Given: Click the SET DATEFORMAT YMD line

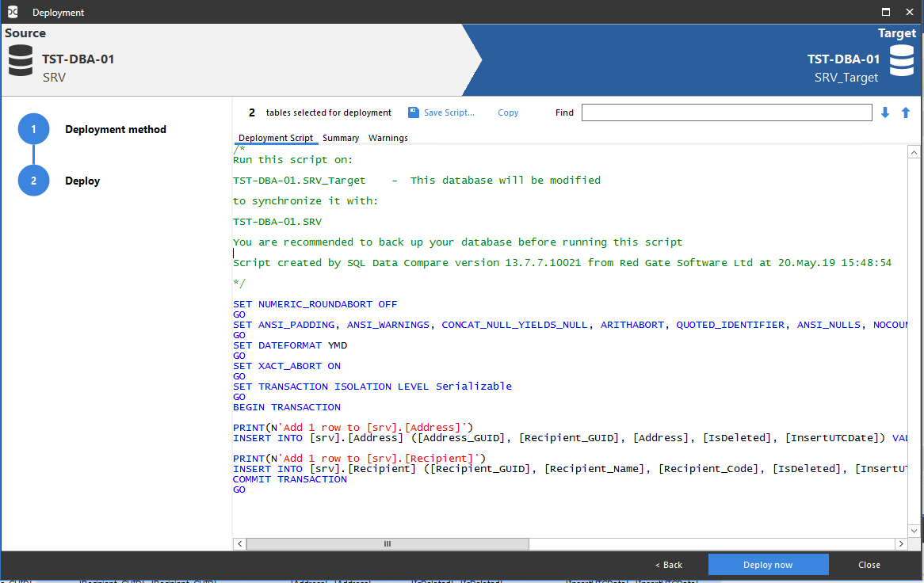Looking at the screenshot, I should tap(290, 345).
